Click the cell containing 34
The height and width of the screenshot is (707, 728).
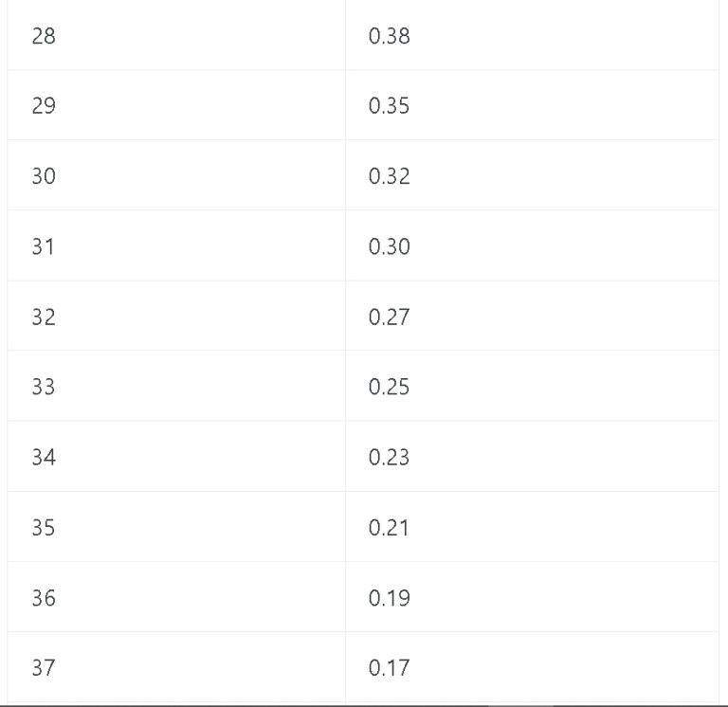coord(176,456)
